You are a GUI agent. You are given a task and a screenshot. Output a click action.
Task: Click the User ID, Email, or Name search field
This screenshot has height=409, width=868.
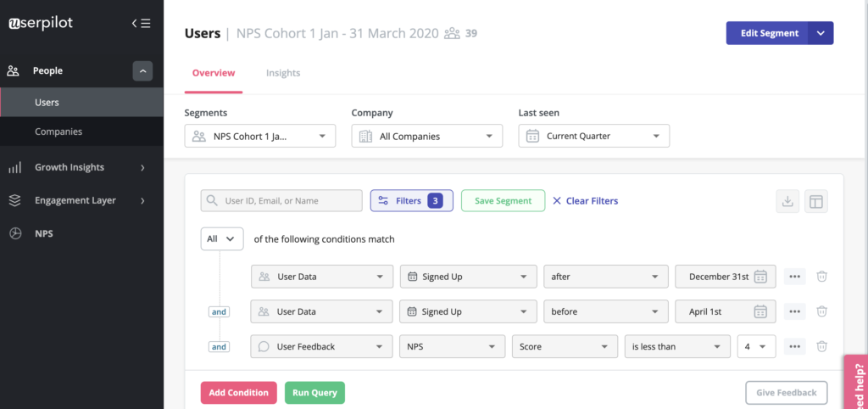point(281,201)
